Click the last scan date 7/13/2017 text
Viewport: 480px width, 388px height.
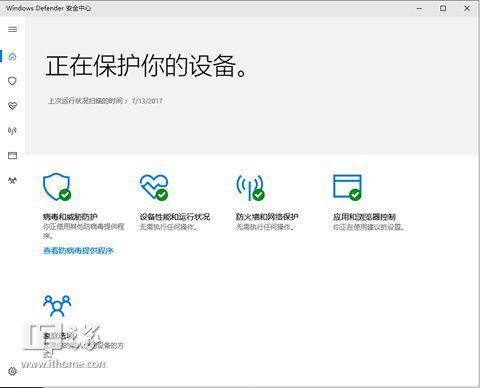click(147, 101)
